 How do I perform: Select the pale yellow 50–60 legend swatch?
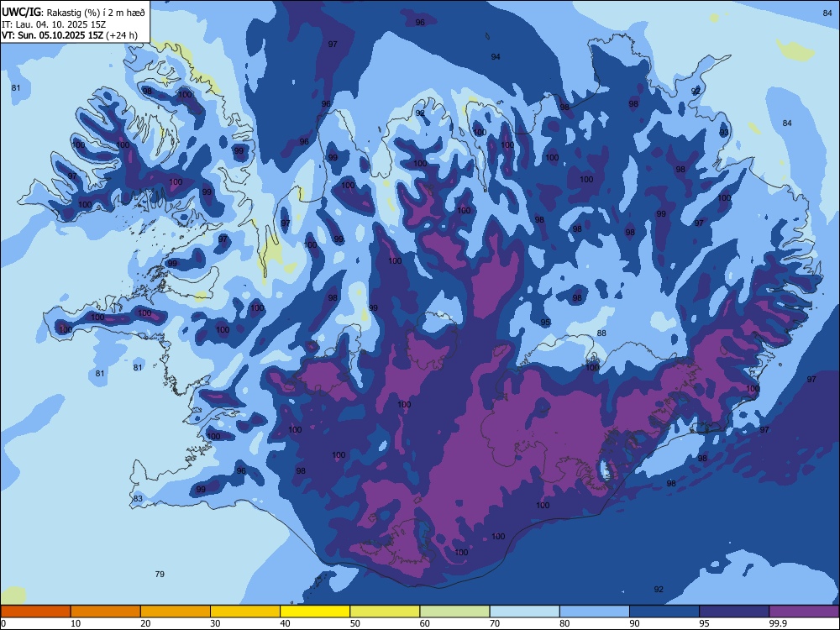[x=386, y=612]
